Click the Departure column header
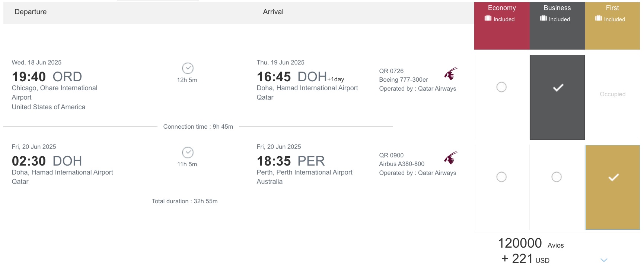The image size is (644, 270). point(31,12)
